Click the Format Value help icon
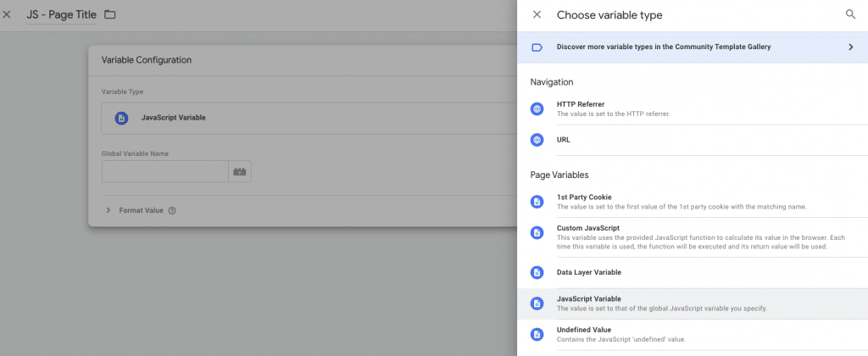Screen dimensions: 868x356 pyautogui.click(x=172, y=211)
